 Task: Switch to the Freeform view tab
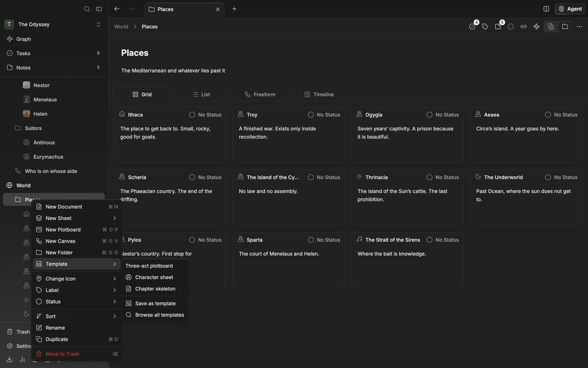pos(260,94)
